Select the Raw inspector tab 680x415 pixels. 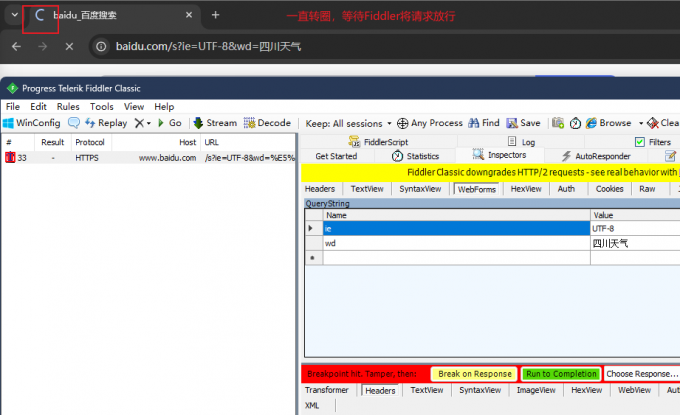click(647, 189)
